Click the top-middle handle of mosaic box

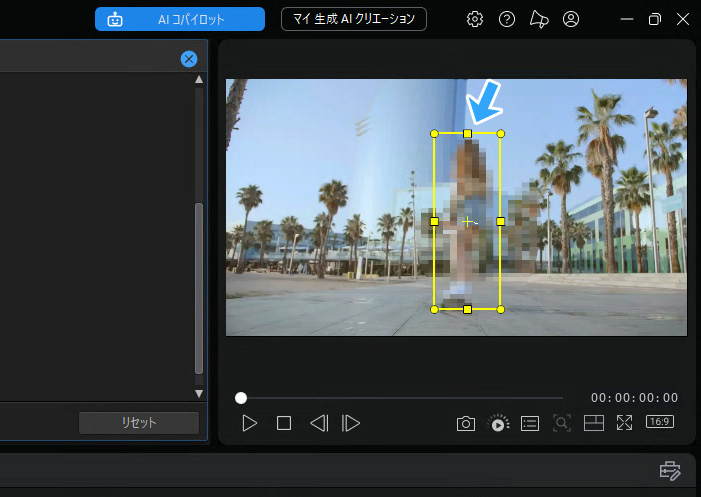[467, 134]
